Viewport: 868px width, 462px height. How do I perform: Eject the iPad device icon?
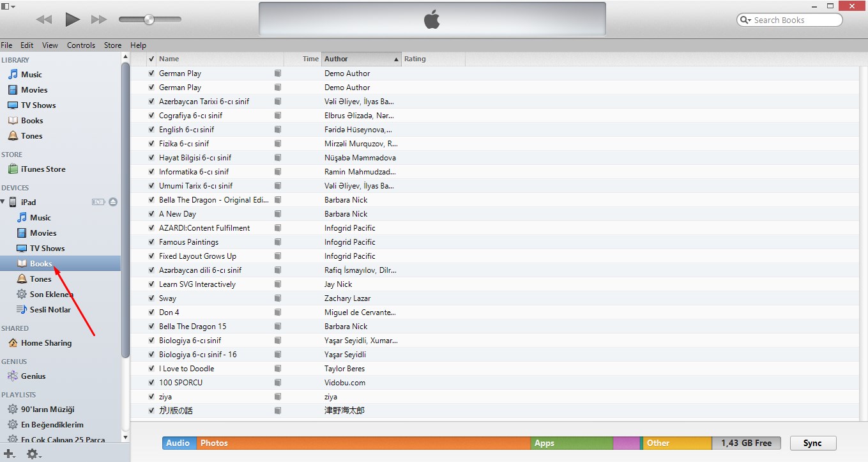click(x=113, y=202)
